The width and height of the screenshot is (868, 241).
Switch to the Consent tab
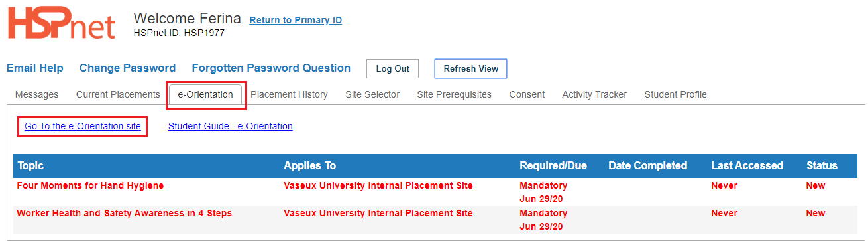click(527, 94)
